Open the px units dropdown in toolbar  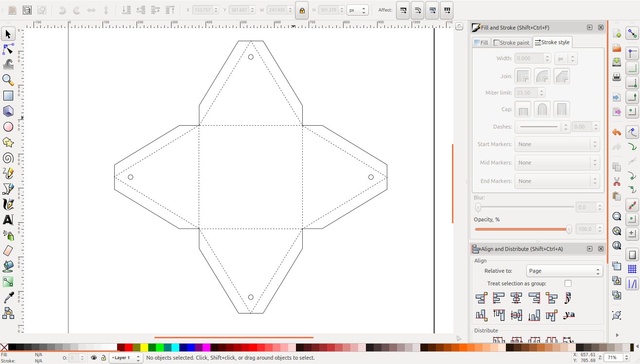coord(357,10)
